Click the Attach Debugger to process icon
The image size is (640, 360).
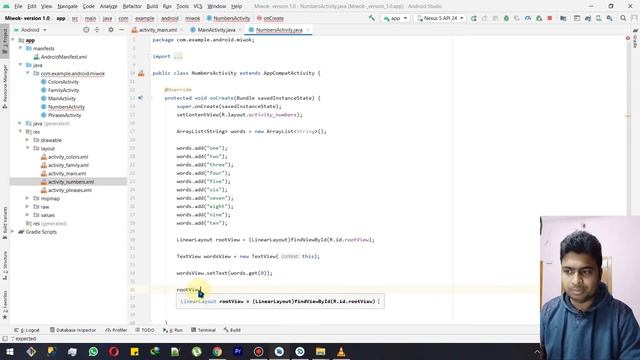pos(539,18)
